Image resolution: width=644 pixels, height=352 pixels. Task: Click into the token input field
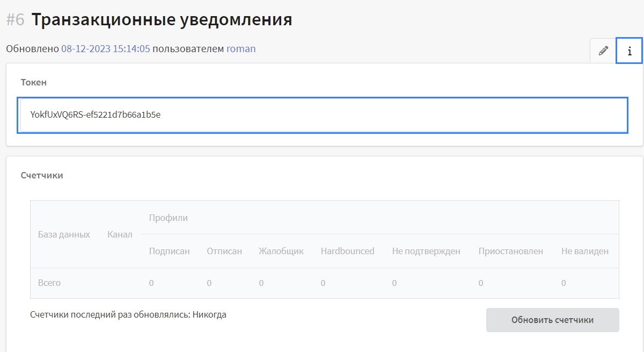[322, 114]
